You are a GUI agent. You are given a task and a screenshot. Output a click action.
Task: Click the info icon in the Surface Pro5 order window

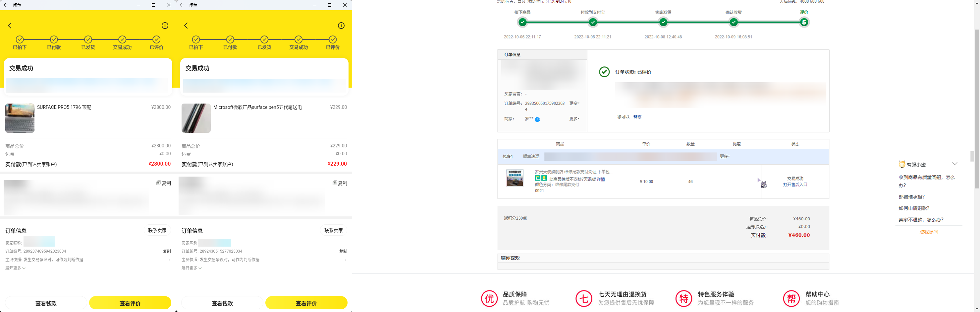click(x=165, y=26)
